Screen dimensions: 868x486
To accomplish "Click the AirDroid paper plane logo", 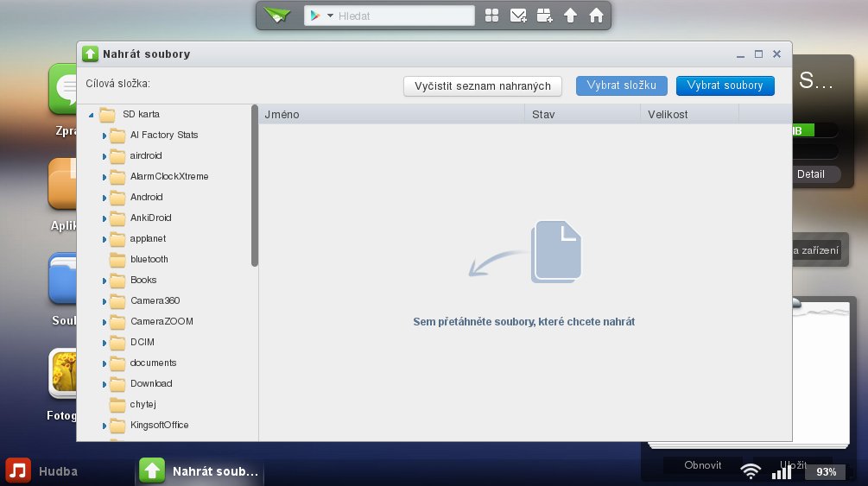I will (277, 16).
